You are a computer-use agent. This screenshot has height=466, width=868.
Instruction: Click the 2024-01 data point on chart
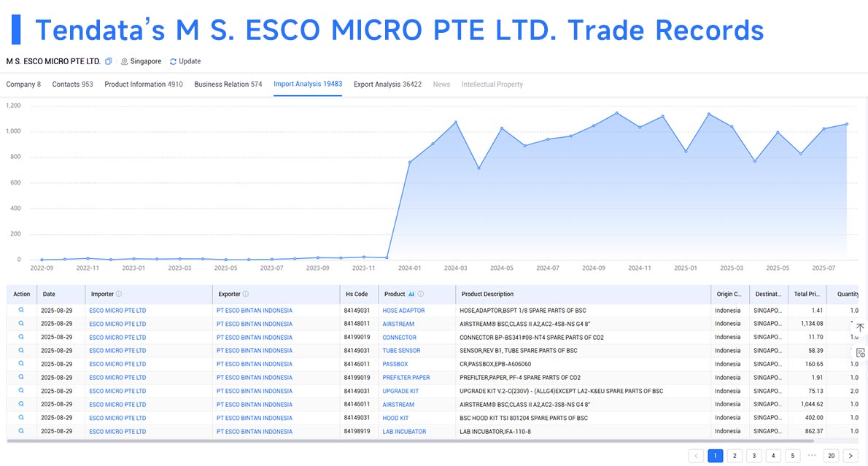click(410, 162)
